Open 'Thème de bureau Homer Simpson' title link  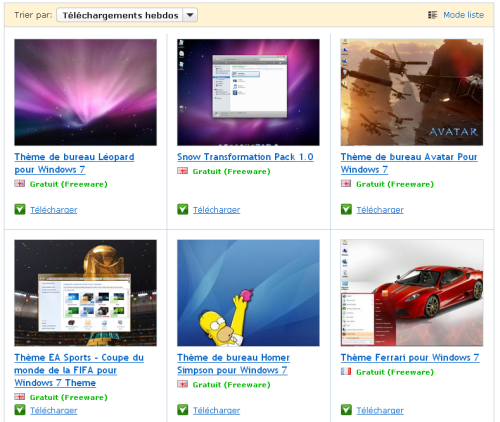[x=233, y=364]
